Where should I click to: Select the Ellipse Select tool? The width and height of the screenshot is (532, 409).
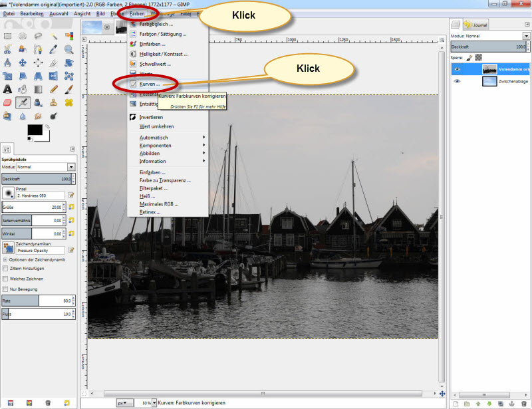[23, 36]
